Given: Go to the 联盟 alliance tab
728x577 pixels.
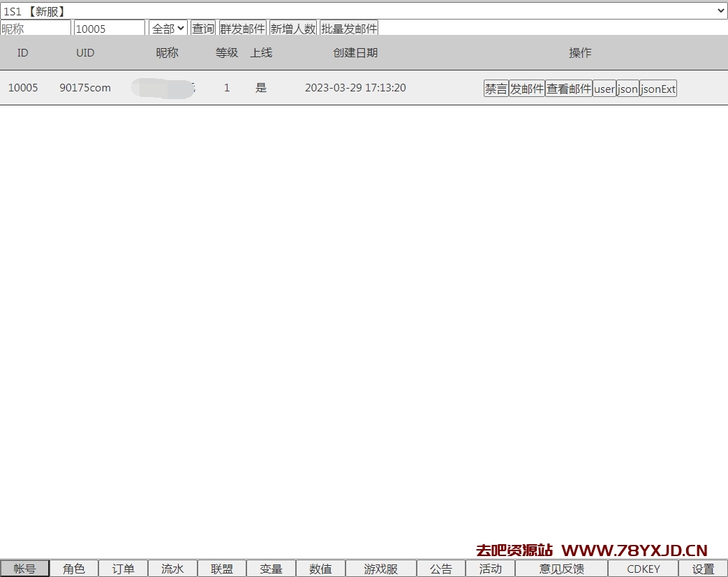Looking at the screenshot, I should pyautogui.click(x=222, y=569).
